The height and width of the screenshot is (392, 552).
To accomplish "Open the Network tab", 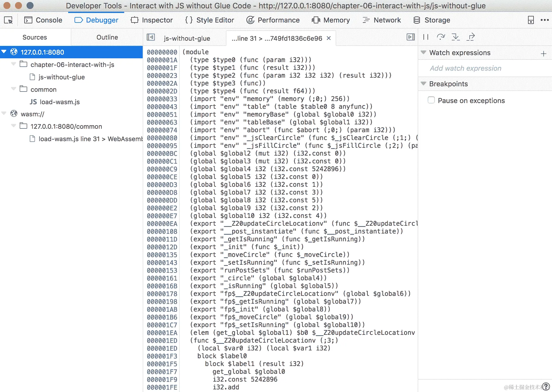I will [x=382, y=20].
